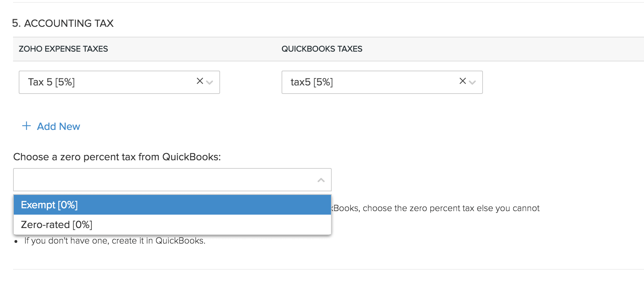
Task: Click the Add New link
Action: 59,126
